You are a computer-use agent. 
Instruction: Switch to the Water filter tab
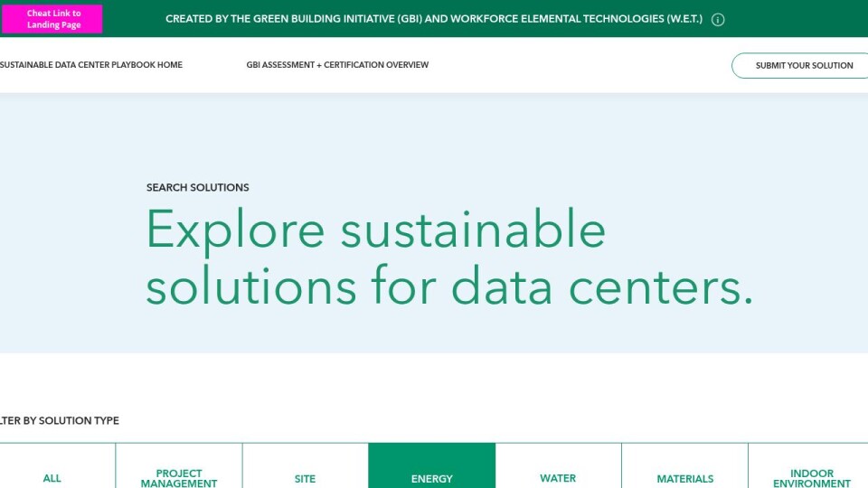(x=558, y=478)
